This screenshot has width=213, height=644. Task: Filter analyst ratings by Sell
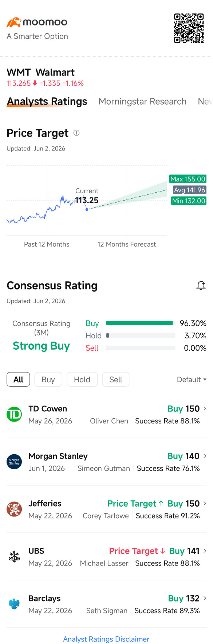[115, 379]
